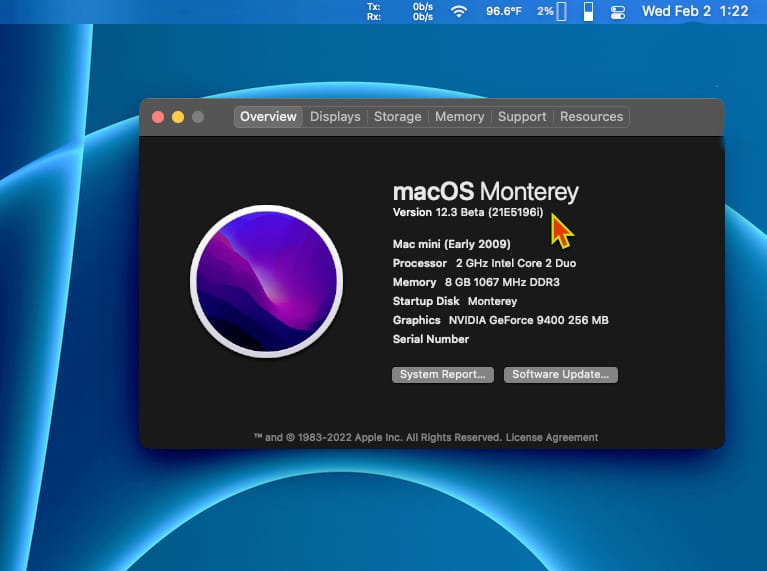The image size is (767, 571).
Task: Click the Version 12.3 Beta text
Action: click(468, 212)
